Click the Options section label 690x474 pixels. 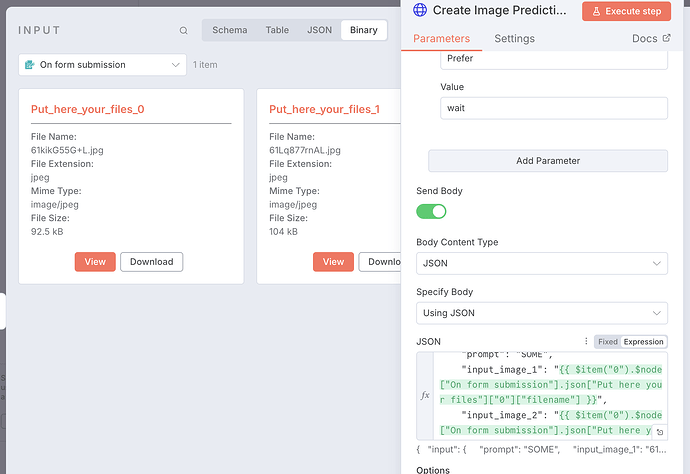[x=433, y=470]
